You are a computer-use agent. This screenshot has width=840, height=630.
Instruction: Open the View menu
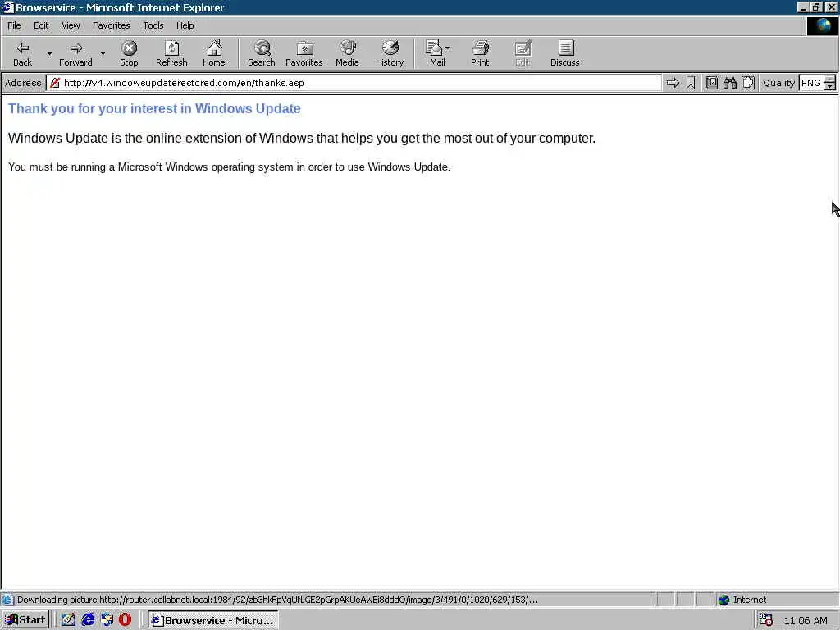[71, 25]
